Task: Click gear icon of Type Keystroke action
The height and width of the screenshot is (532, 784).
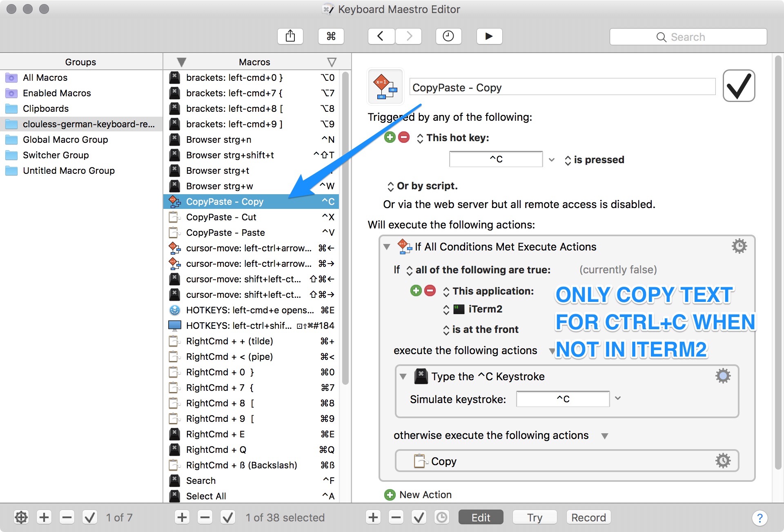Action: [722, 376]
